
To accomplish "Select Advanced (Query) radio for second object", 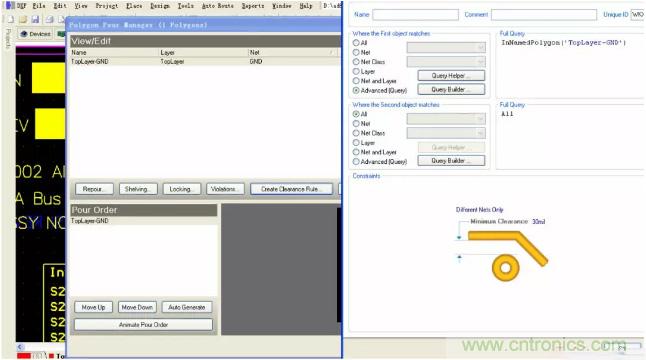I will [356, 161].
